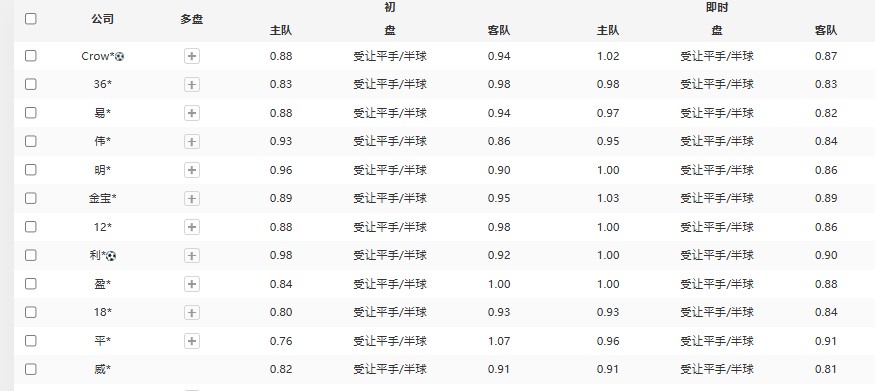Select the checkbox beside 易*
Viewport: 875px width, 391px height.
tap(31, 113)
